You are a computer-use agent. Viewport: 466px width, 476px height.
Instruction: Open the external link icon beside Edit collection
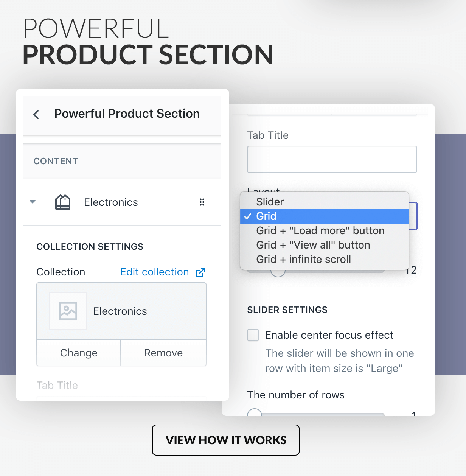pos(200,272)
